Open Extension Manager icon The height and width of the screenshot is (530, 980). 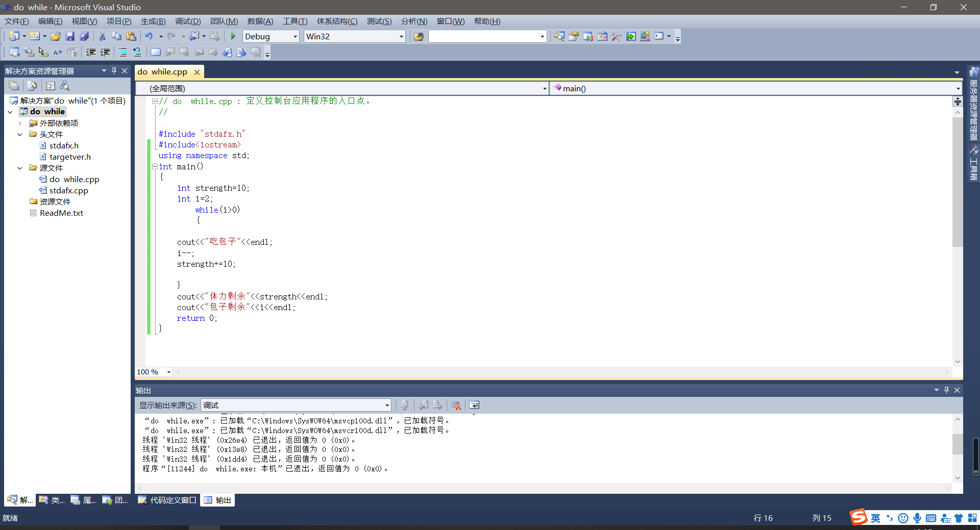click(645, 36)
